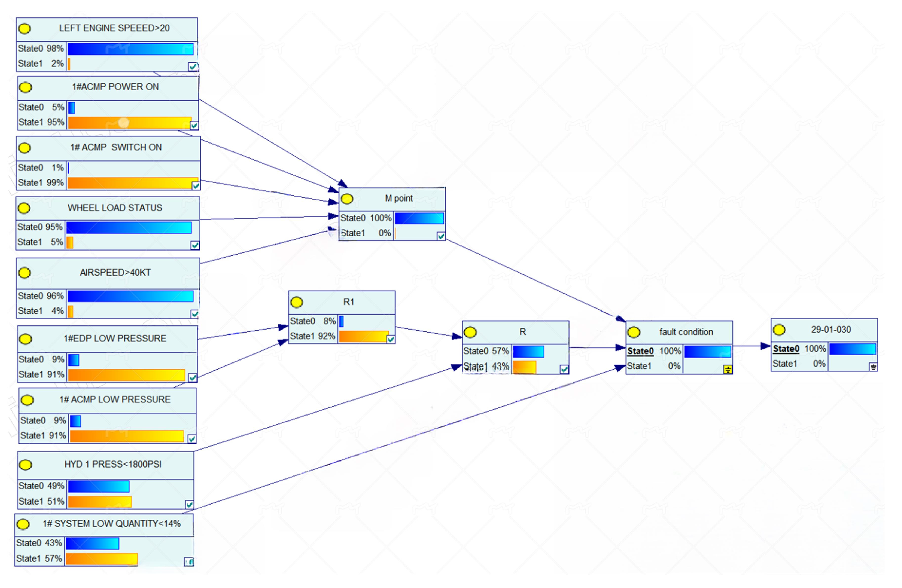This screenshot has height=588, width=902.
Task: Click checkmark on R1 node corner
Action: pos(391,339)
